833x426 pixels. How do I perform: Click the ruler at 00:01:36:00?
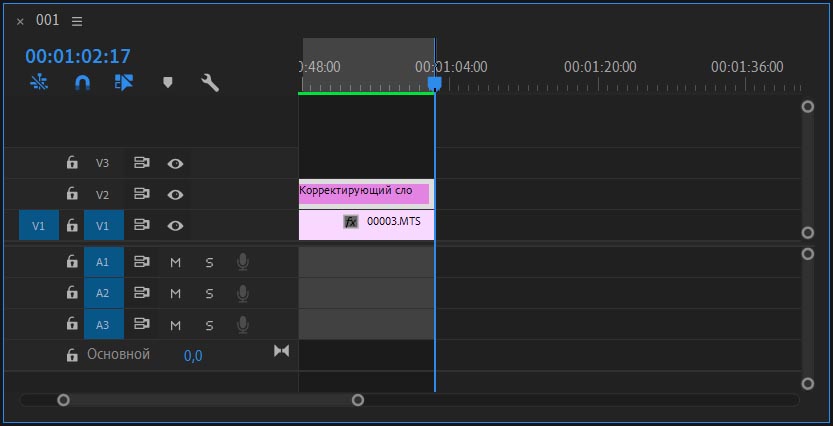pyautogui.click(x=747, y=67)
